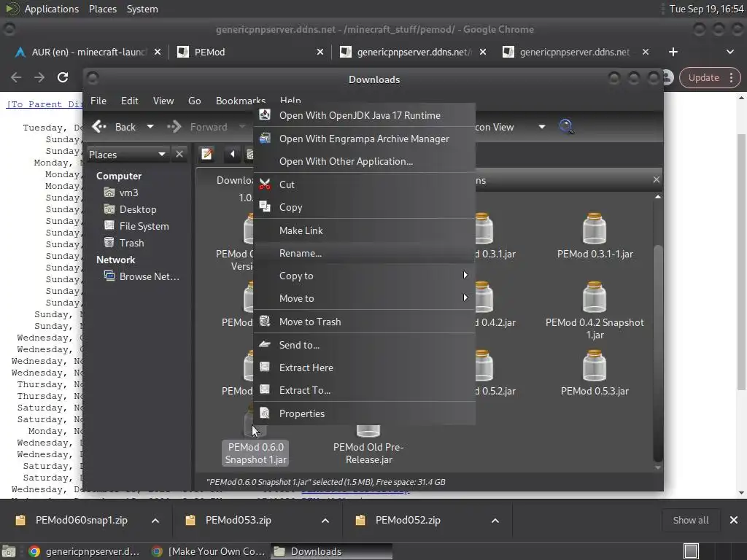747x560 pixels.
Task: Select Desktop in Places sidebar
Action: coord(131,209)
